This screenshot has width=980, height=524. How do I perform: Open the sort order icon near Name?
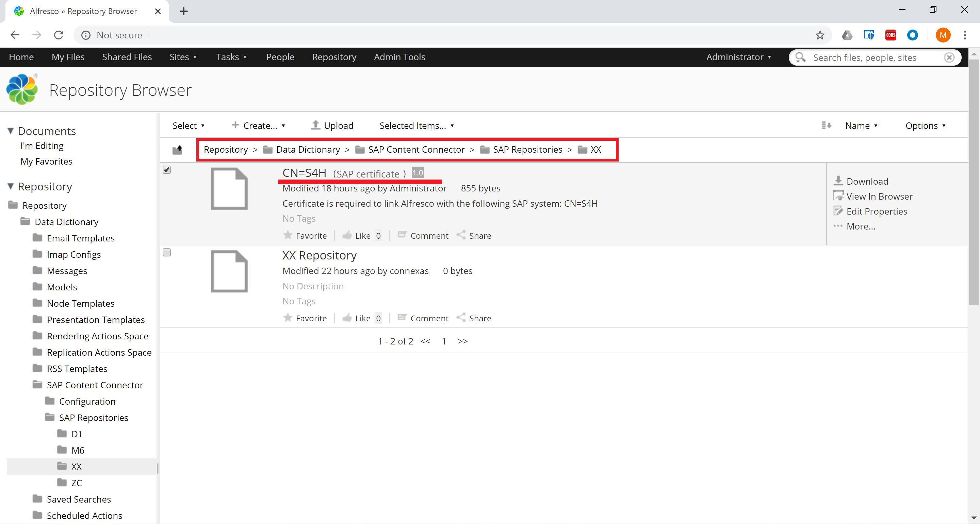point(826,125)
